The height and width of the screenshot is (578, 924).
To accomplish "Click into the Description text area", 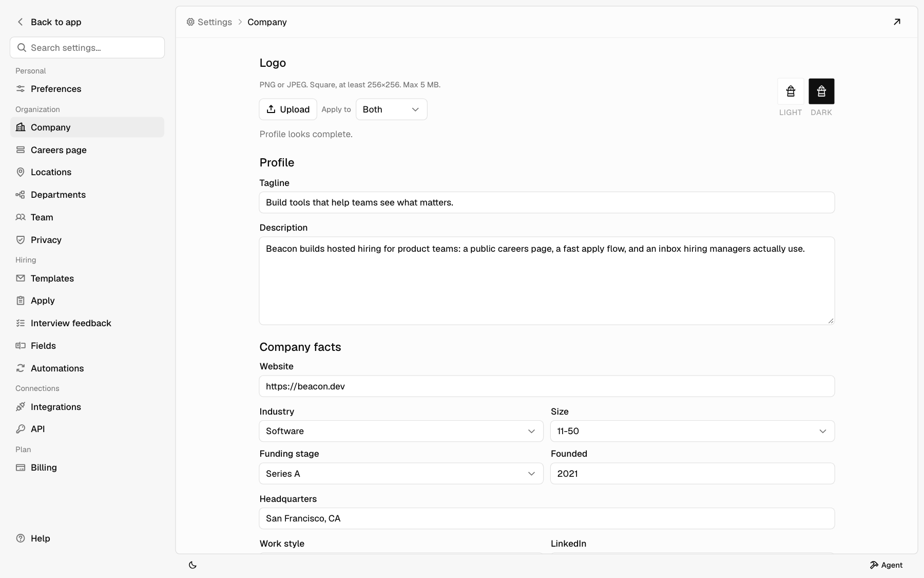I will 547,281.
